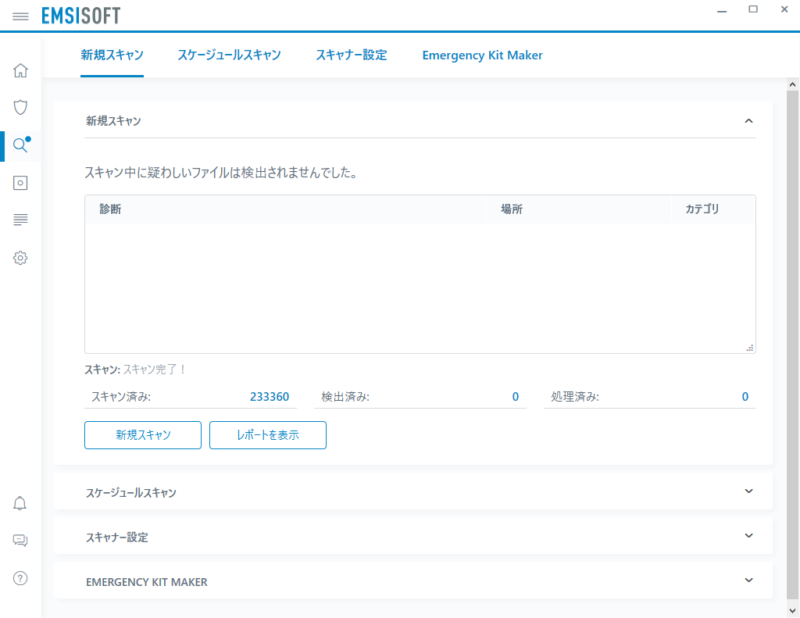This screenshot has height=618, width=800.
Task: Open the Quarantine box icon
Action: tap(20, 183)
